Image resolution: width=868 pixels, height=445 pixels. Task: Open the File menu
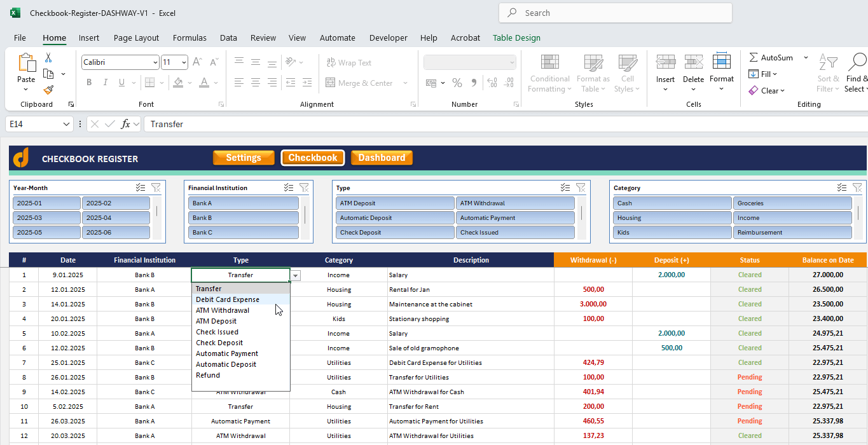point(20,38)
